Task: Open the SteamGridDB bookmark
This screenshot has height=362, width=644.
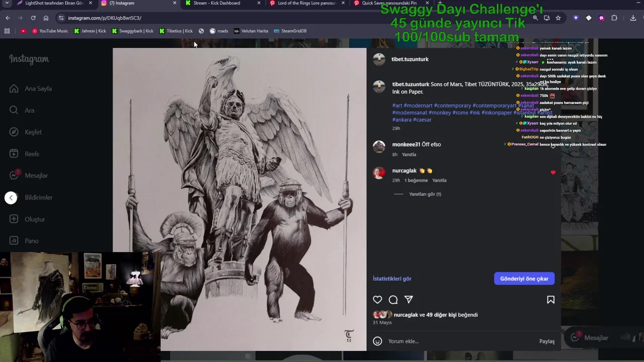Action: [x=290, y=31]
